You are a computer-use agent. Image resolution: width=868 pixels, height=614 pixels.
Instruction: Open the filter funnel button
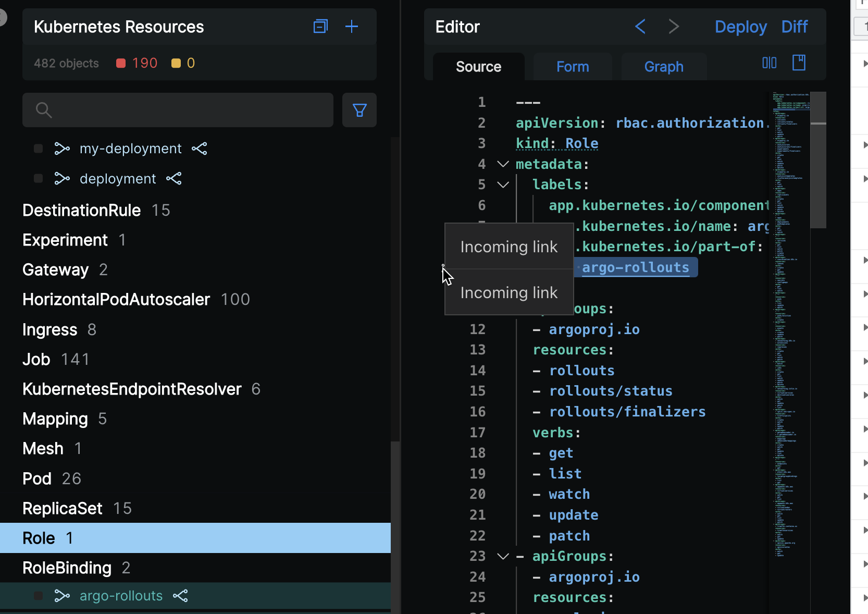tap(359, 110)
